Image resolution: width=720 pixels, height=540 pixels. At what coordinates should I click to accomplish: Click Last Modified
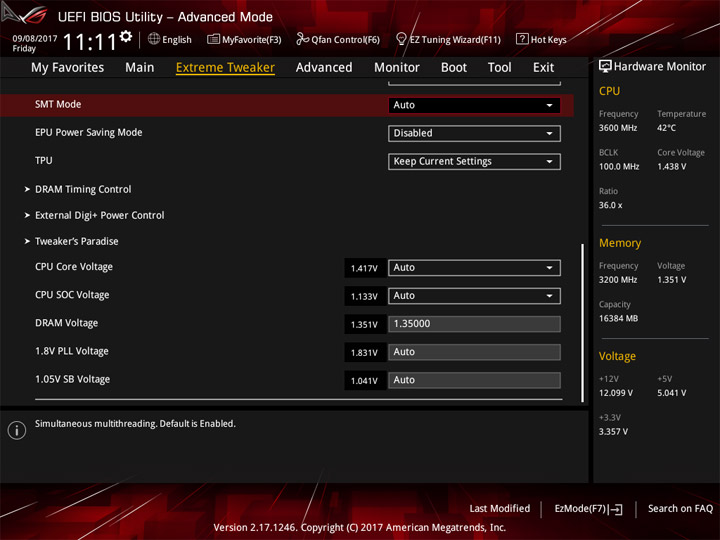500,509
